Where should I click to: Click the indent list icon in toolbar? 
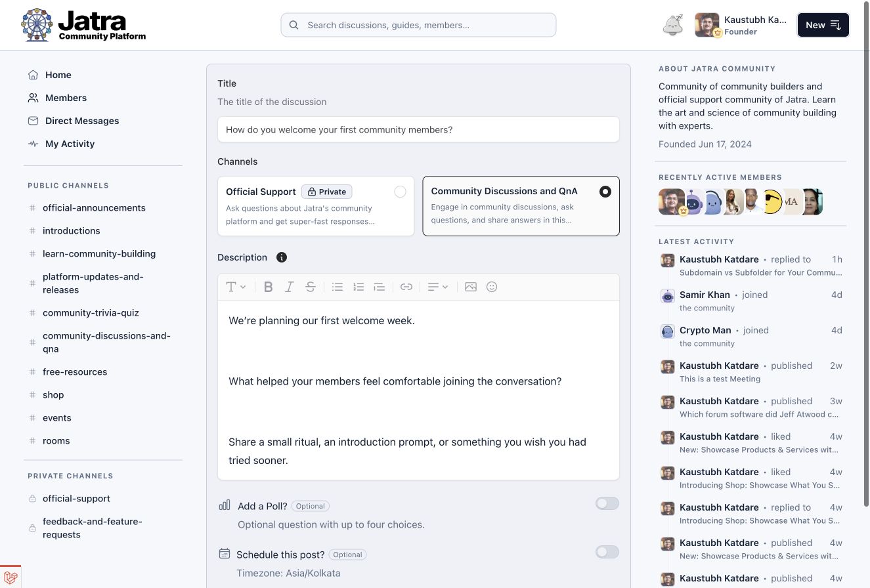coord(380,287)
